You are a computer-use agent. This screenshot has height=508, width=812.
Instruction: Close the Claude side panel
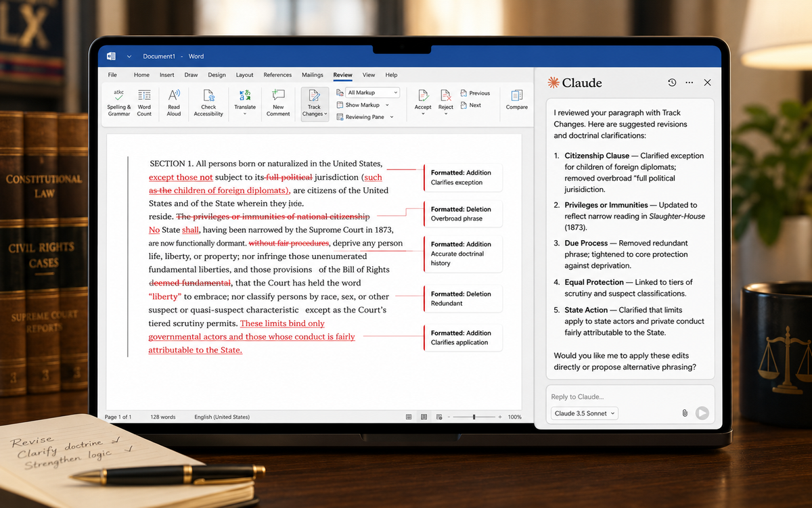coord(707,83)
